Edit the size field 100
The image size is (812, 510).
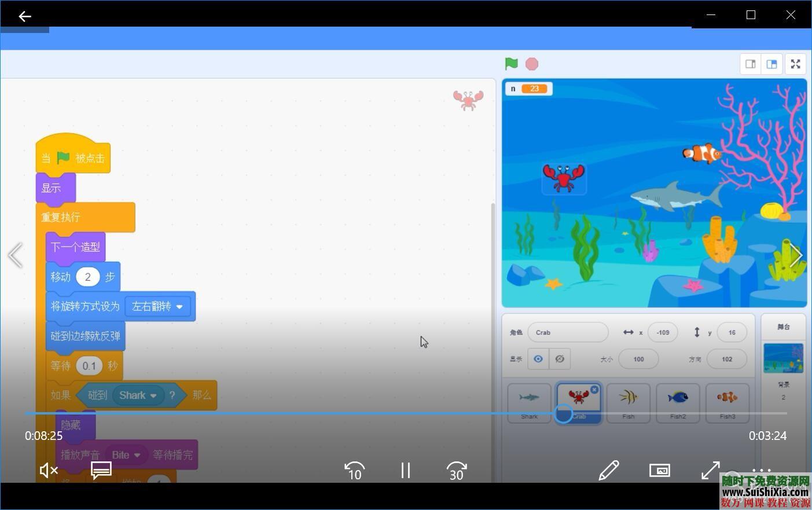tap(638, 359)
